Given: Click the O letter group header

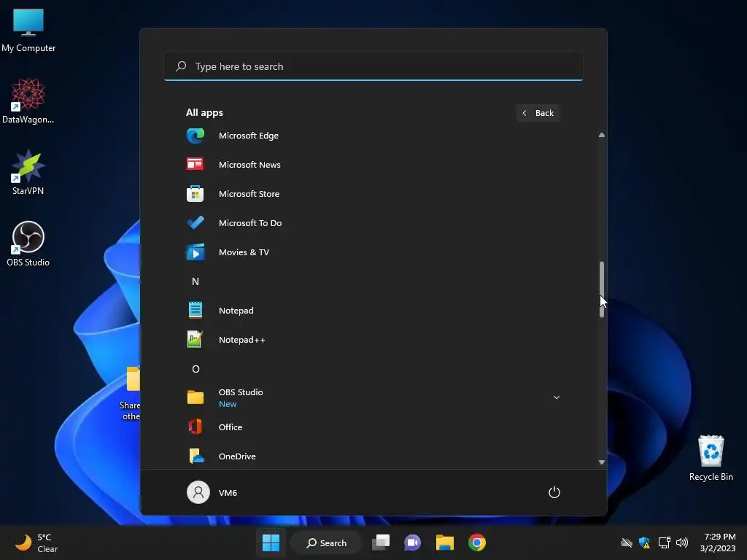Looking at the screenshot, I should [196, 368].
